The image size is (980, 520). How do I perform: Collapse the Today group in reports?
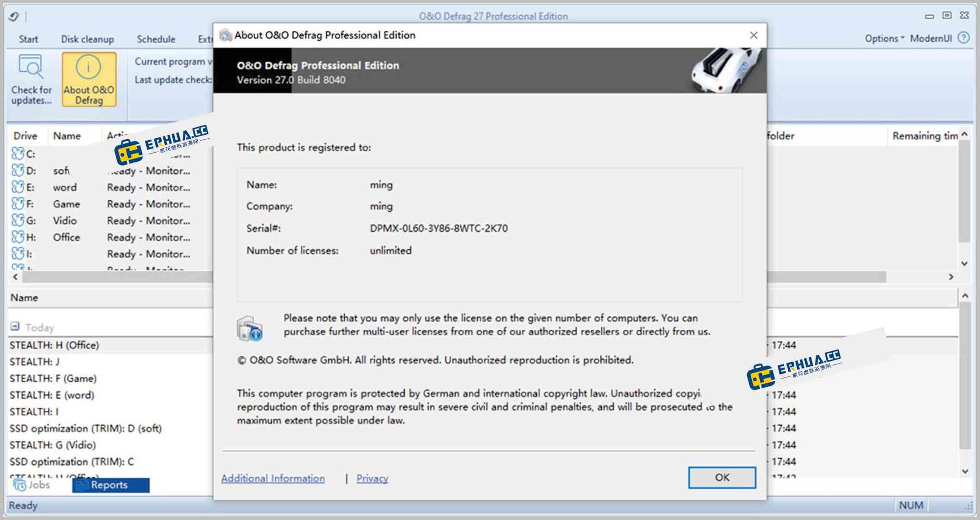(x=15, y=326)
